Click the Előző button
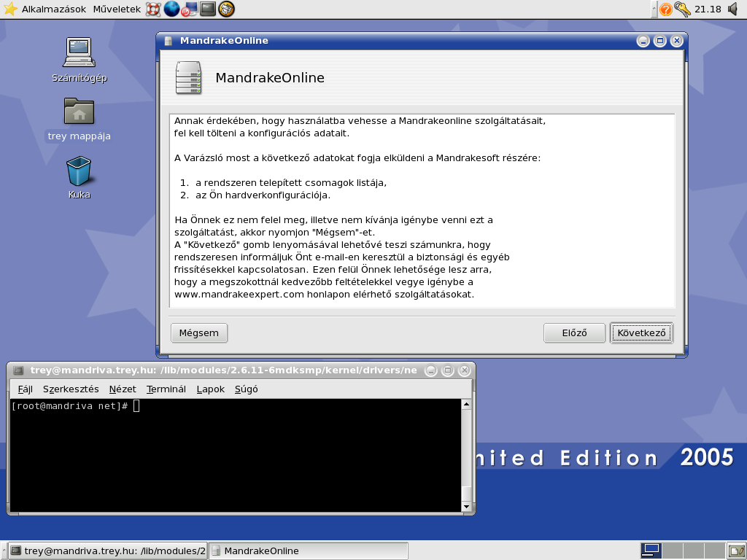 pos(575,332)
